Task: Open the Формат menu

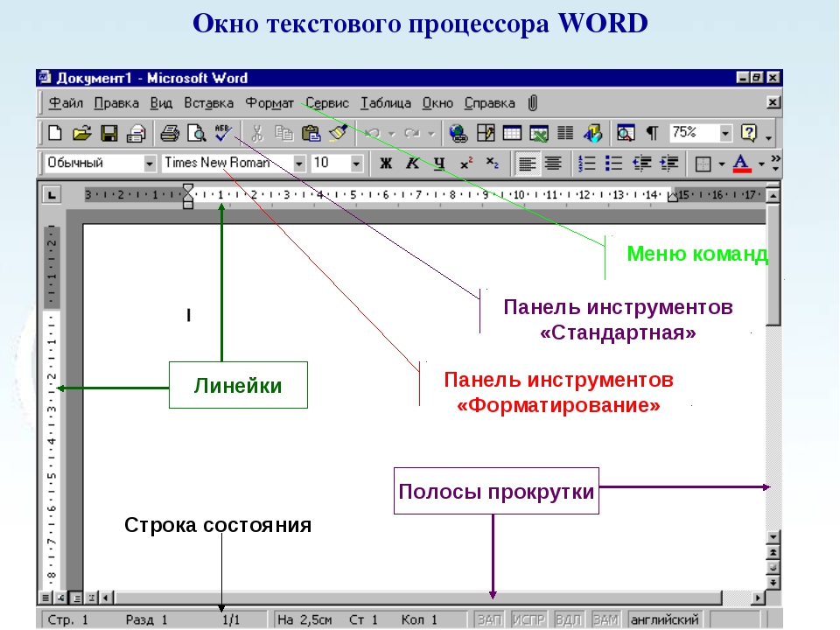Action: click(x=269, y=103)
